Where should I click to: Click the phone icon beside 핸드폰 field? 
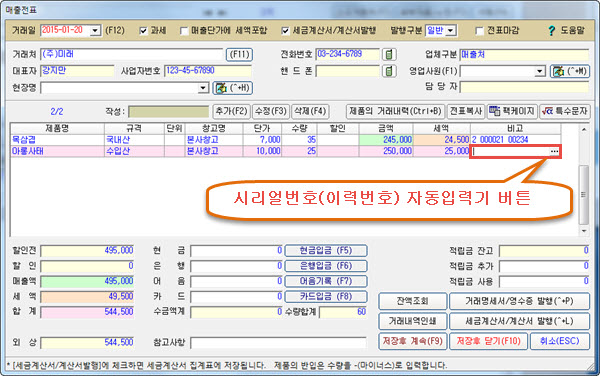(x=389, y=71)
